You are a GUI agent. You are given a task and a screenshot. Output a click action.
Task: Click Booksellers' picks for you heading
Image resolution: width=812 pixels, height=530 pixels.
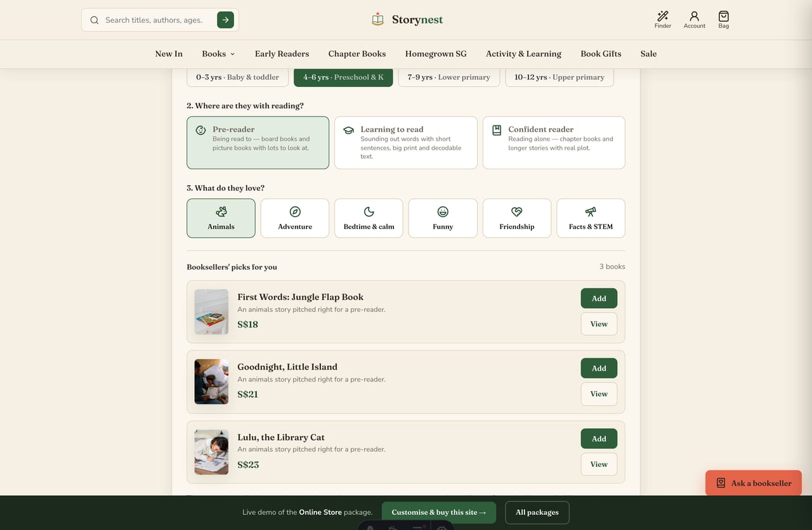tap(232, 267)
